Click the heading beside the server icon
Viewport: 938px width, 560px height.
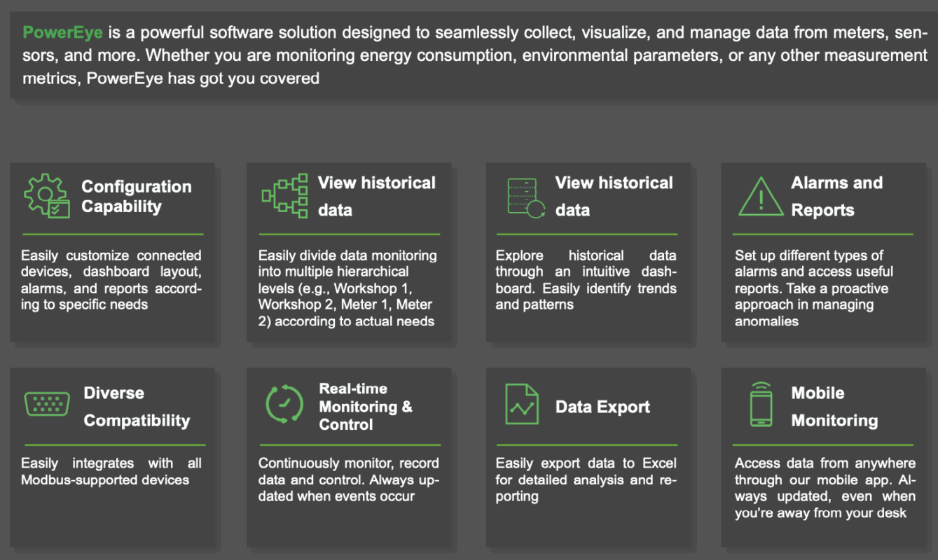tap(614, 197)
